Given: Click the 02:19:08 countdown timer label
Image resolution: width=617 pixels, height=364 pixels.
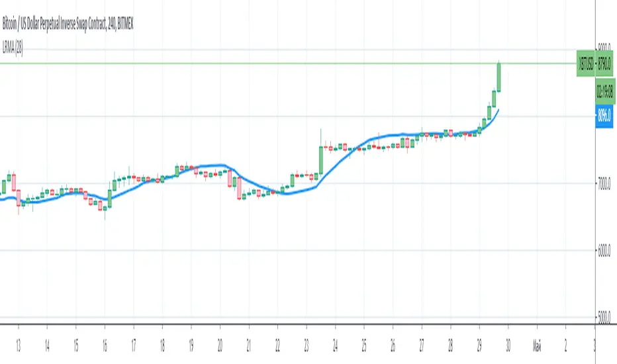Looking at the screenshot, I should point(606,95).
